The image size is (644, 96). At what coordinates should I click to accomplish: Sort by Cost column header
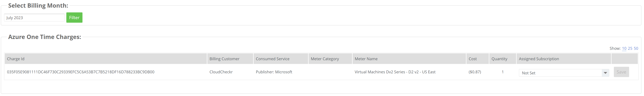(472, 59)
